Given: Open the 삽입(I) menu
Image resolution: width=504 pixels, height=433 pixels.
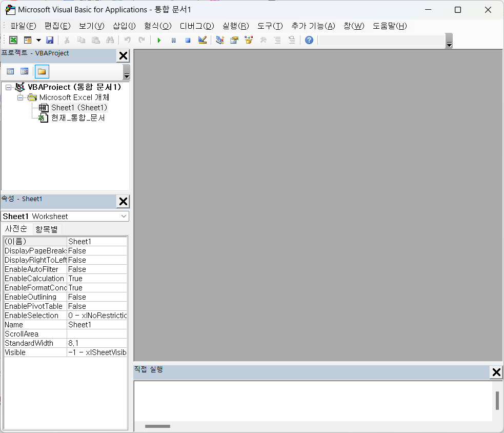Looking at the screenshot, I should 125,26.
